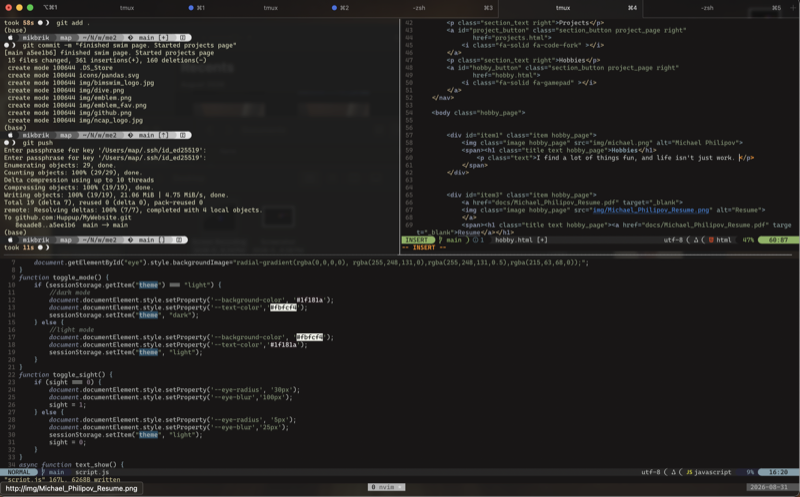Screen dimensions: 800x497
Task: Click 'async function text_show()' line
Action: point(71,464)
